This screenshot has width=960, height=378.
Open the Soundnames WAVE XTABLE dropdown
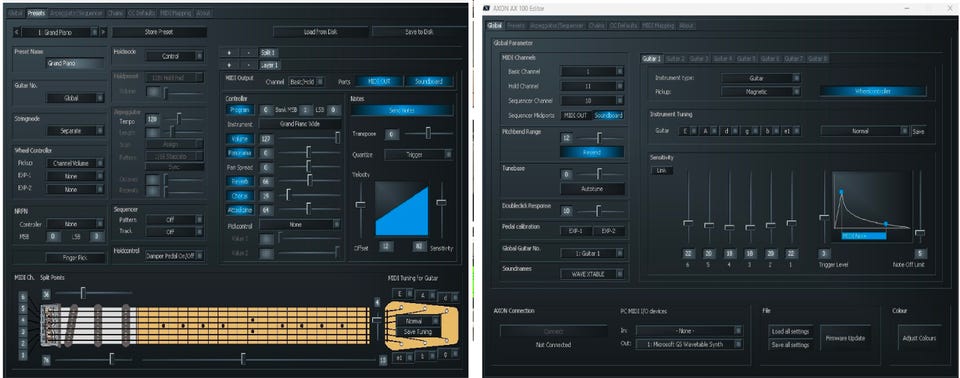coord(593,274)
